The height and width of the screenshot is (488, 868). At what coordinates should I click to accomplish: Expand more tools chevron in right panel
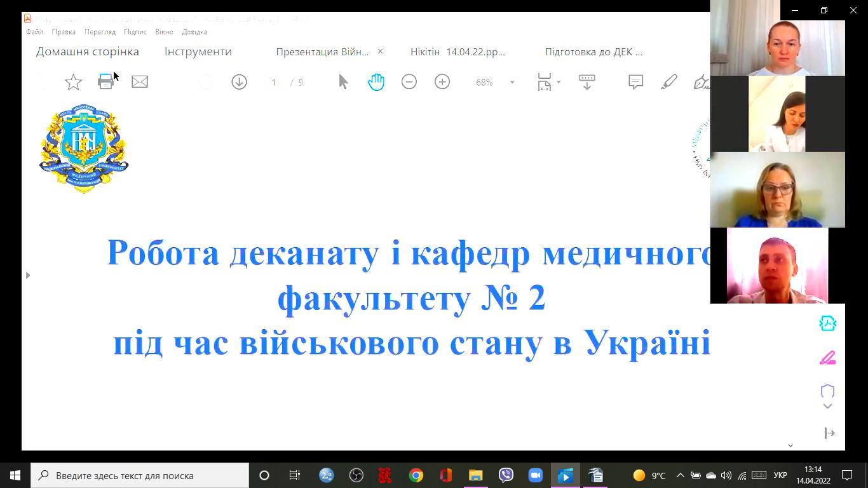(827, 407)
